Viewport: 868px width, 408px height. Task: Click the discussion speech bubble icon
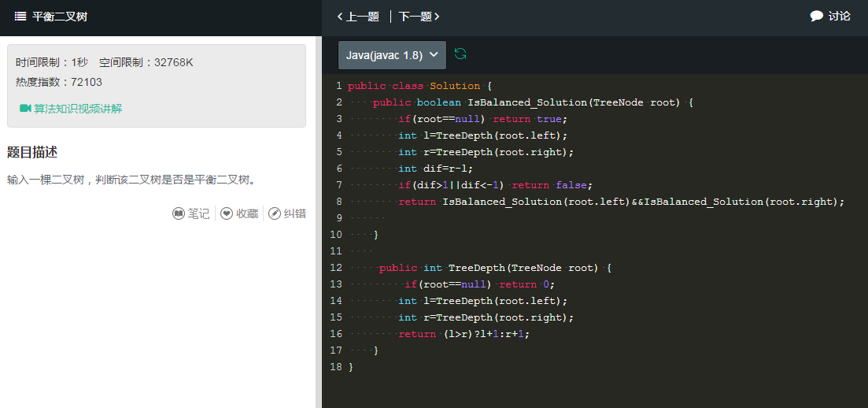(x=817, y=16)
